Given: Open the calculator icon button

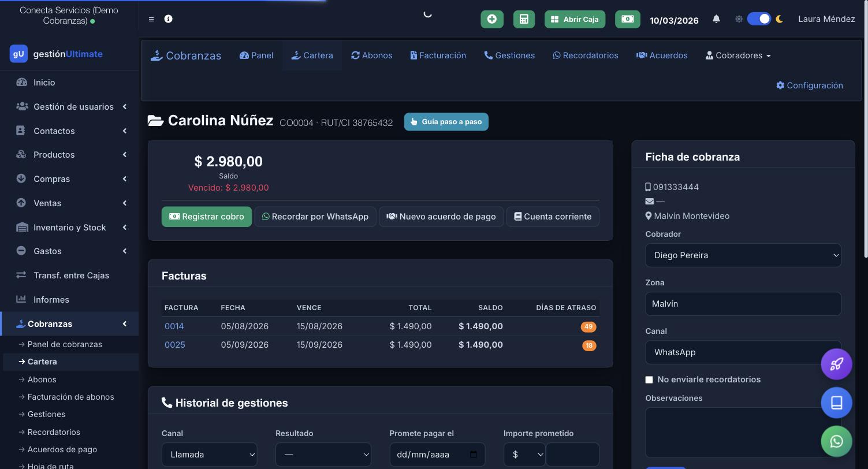Looking at the screenshot, I should [524, 19].
